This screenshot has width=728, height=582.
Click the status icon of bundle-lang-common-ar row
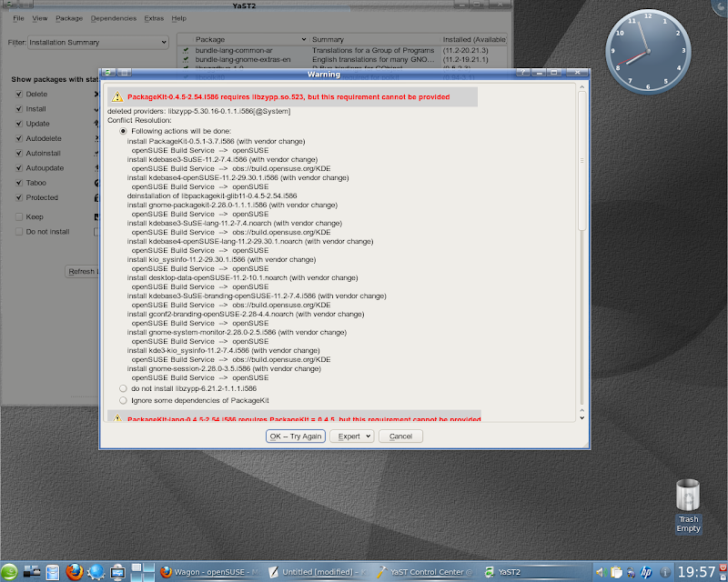[x=186, y=50]
